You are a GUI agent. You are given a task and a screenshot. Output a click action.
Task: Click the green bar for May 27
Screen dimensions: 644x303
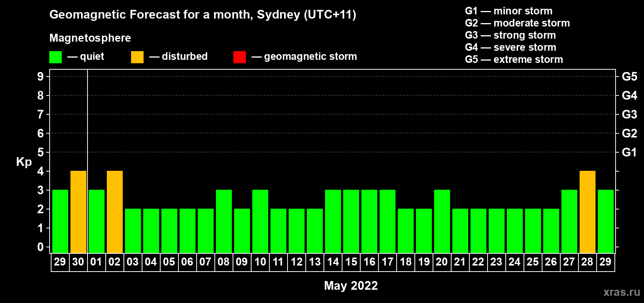[x=569, y=221]
